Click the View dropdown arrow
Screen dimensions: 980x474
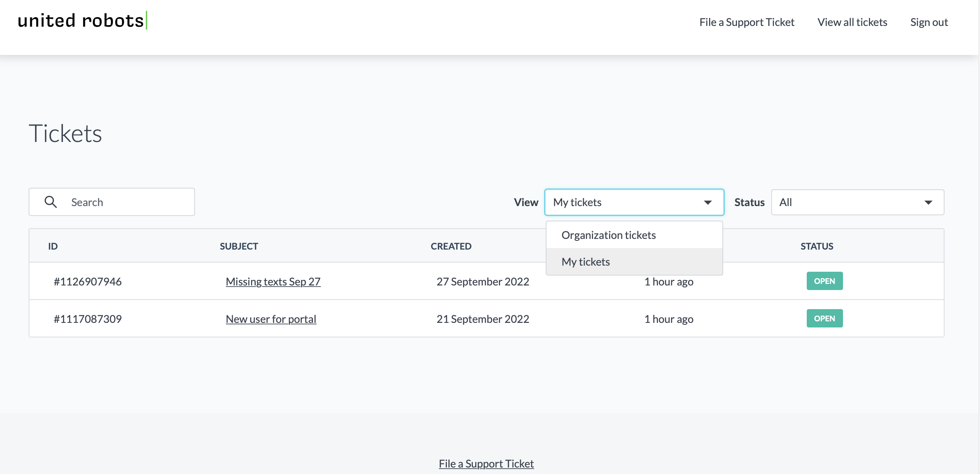coord(708,202)
